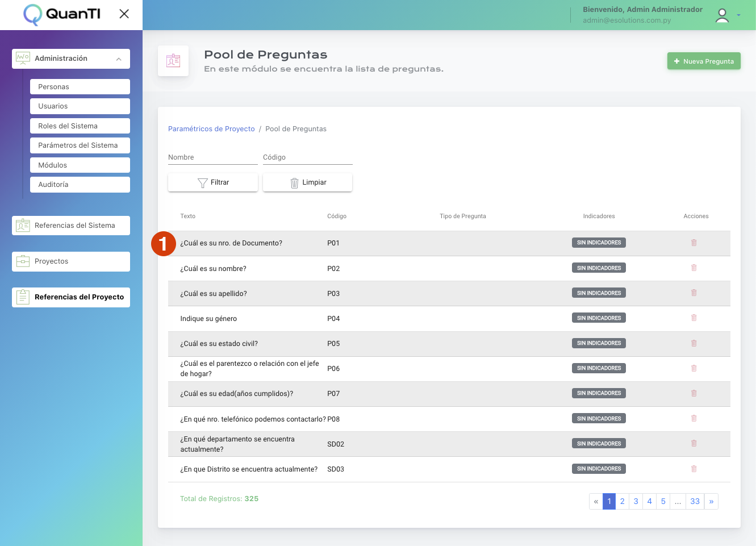This screenshot has width=756, height=546.
Task: Click Total de Registros: 325 text
Action: (x=219, y=499)
